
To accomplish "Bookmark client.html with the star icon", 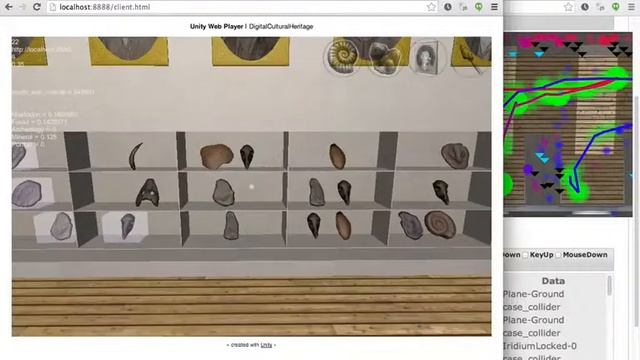I will coord(431,7).
